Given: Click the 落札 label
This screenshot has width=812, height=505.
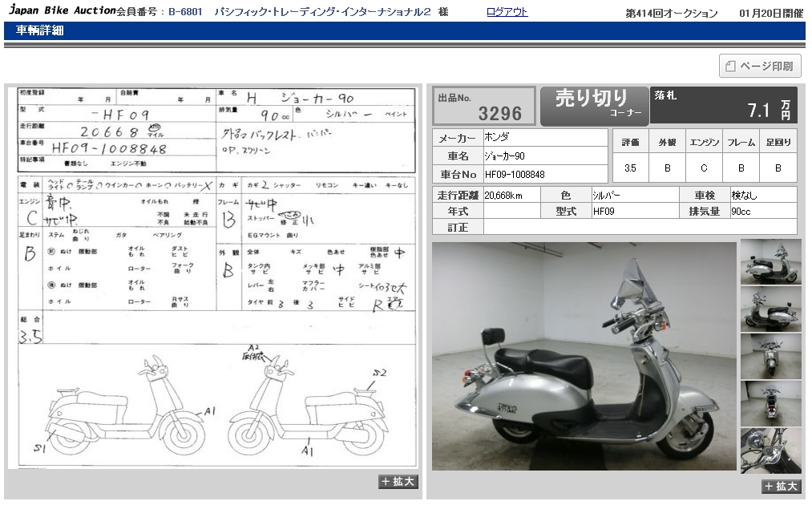Looking at the screenshot, I should [665, 95].
